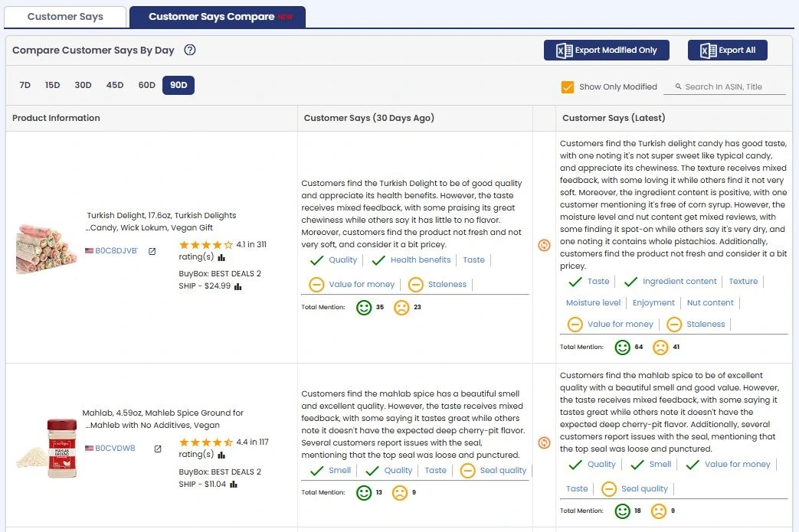Switch to the Customer Says tab
The image size is (799, 532).
pos(64,16)
